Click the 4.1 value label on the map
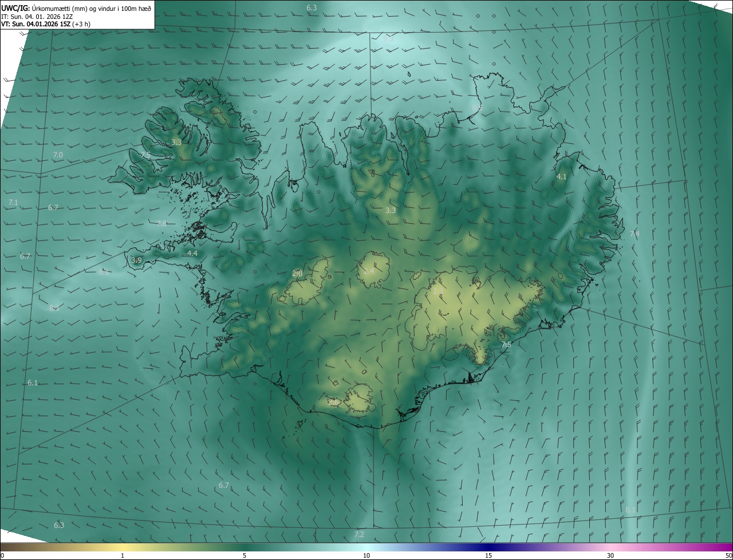The width and height of the screenshot is (733, 560). tap(561, 177)
